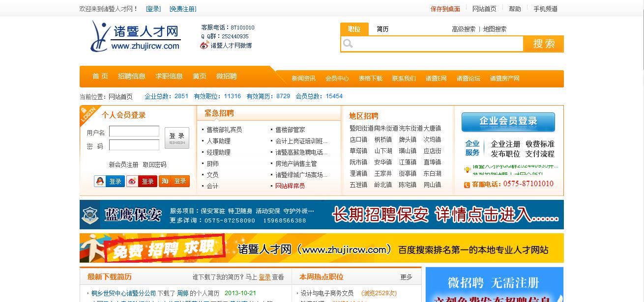644x302 pixels.
Task: Open the 黄页 navigation item
Action: tap(200, 76)
